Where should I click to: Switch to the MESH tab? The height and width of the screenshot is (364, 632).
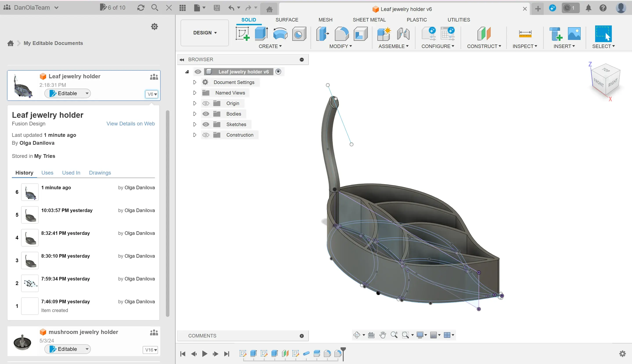click(x=325, y=20)
